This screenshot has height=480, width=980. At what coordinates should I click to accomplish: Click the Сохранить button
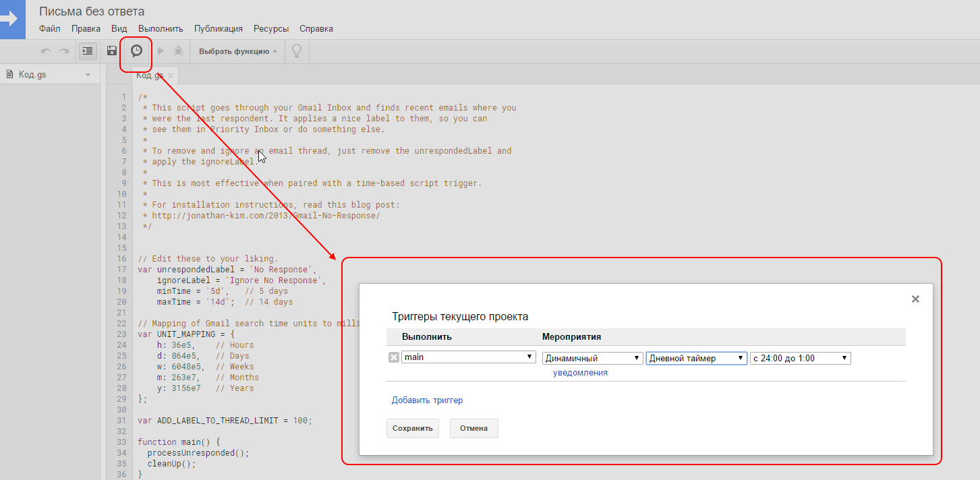click(413, 428)
